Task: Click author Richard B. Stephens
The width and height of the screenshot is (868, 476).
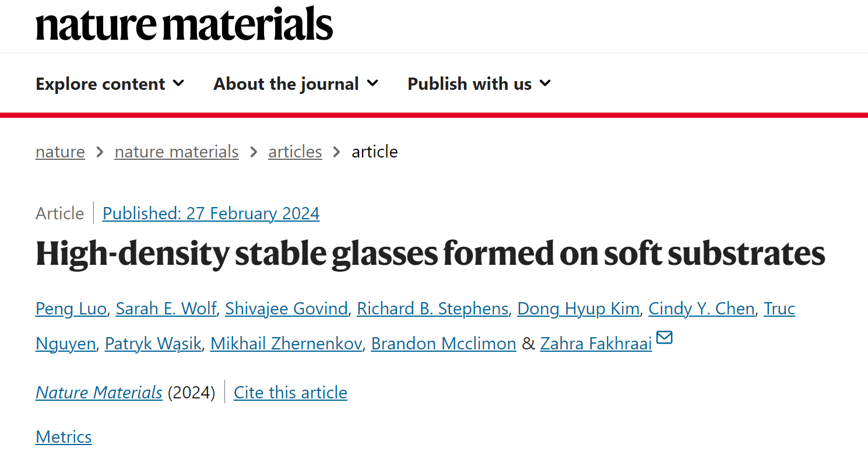Action: point(433,309)
